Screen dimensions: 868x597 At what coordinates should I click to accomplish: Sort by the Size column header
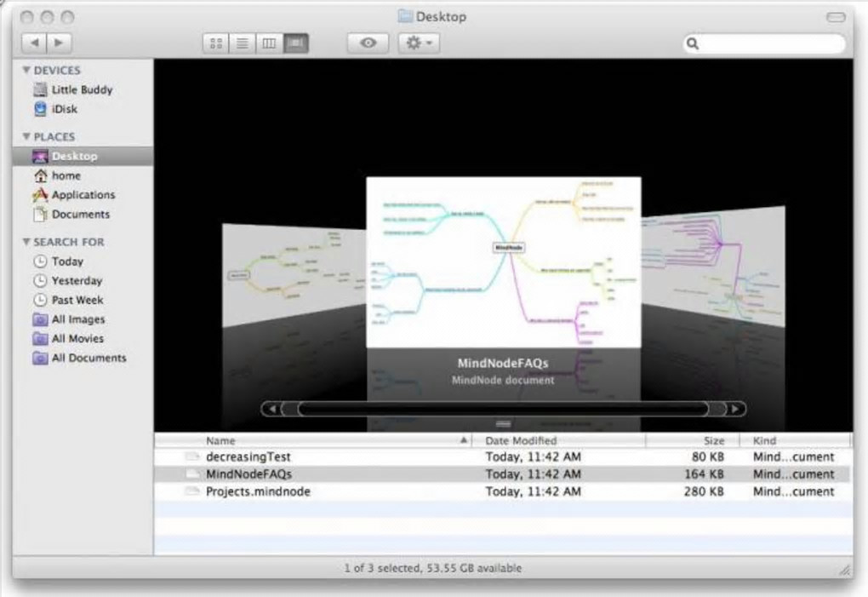pos(693,441)
